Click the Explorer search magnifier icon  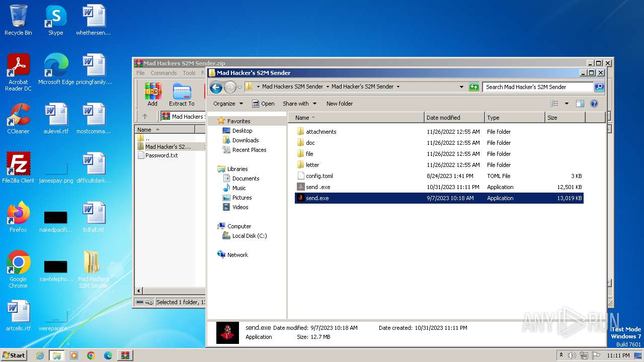coord(599,87)
